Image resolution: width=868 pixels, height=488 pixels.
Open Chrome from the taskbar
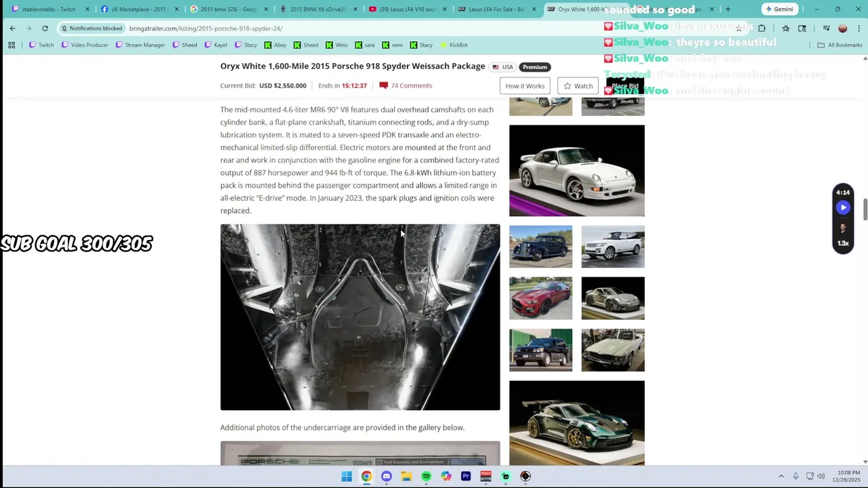[366, 476]
